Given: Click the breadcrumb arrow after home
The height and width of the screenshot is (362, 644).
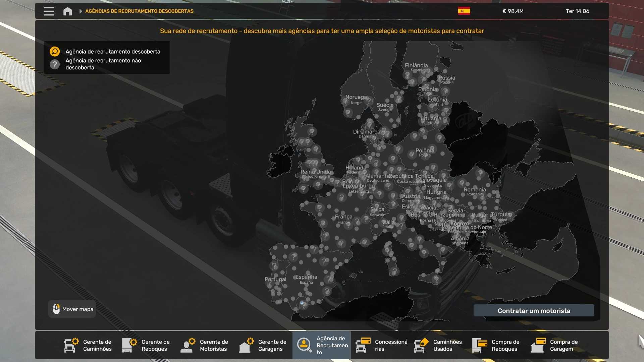Looking at the screenshot, I should tap(80, 11).
